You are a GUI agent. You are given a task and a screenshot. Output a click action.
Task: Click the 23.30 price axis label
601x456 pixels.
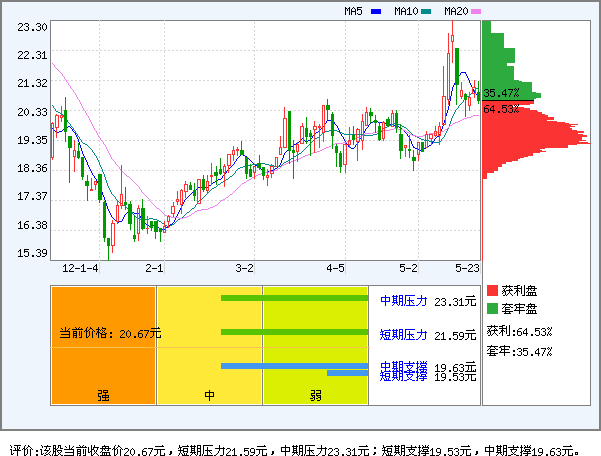coord(32,27)
